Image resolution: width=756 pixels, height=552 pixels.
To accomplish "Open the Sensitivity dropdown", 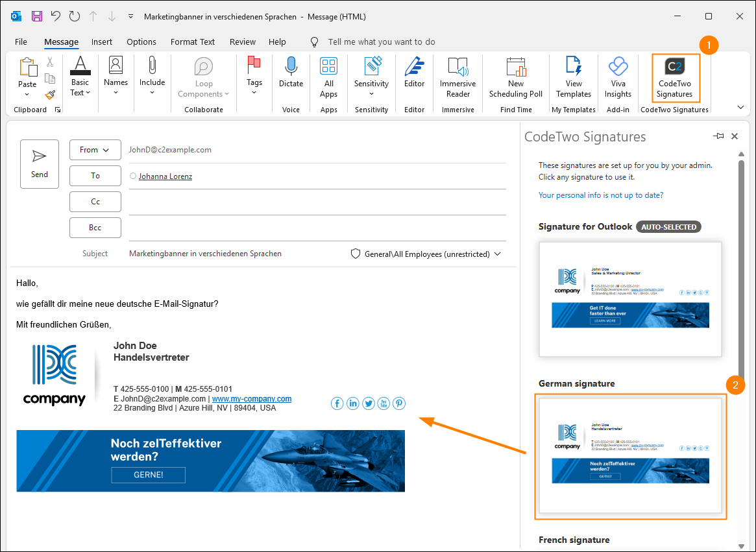I will coord(371,77).
